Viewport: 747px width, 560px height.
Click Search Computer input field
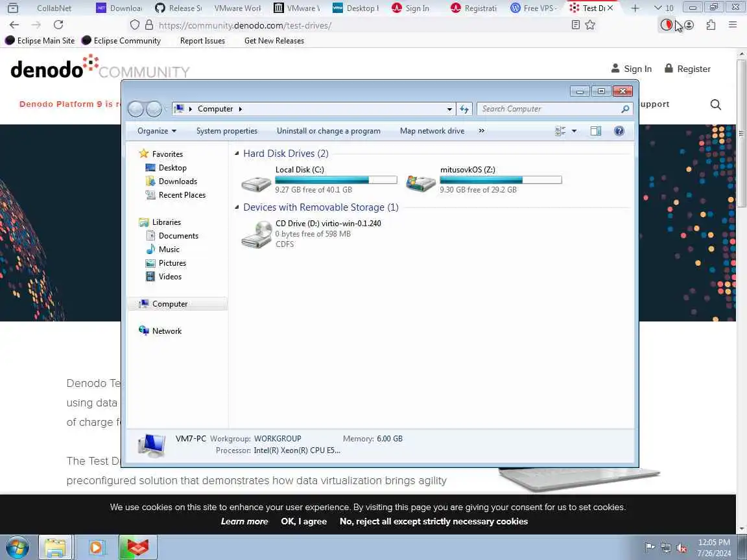point(549,109)
